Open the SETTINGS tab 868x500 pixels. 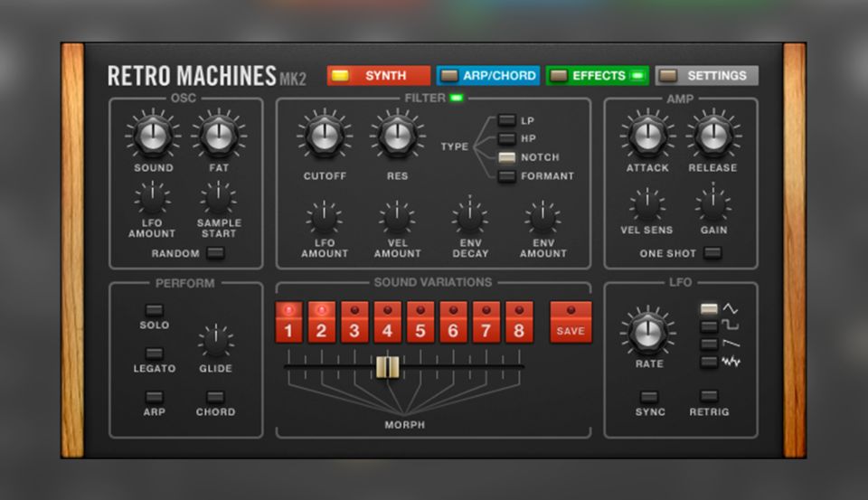click(x=707, y=76)
